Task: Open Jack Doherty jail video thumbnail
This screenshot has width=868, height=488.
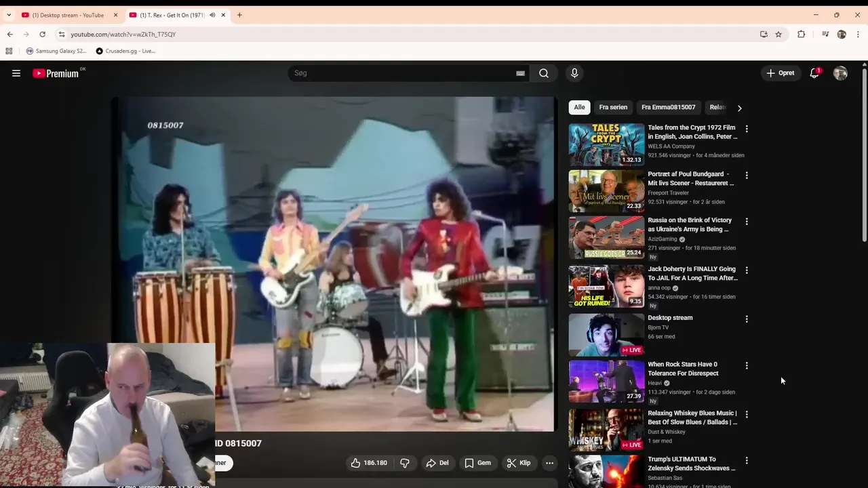Action: [606, 286]
